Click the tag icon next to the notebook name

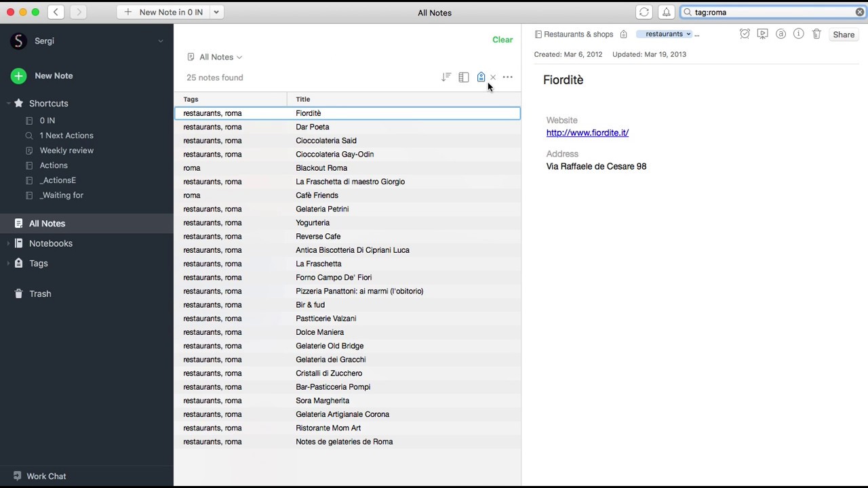coord(623,35)
